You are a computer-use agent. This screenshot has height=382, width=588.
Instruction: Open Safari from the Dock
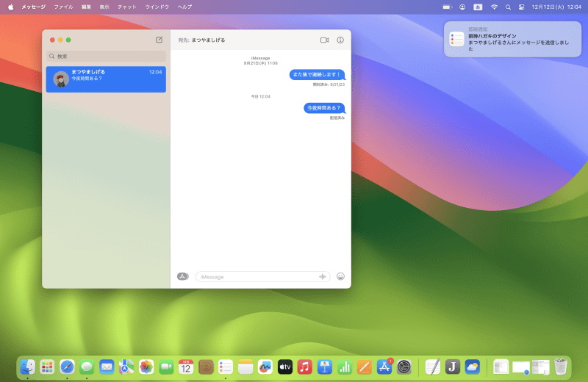coord(67,367)
